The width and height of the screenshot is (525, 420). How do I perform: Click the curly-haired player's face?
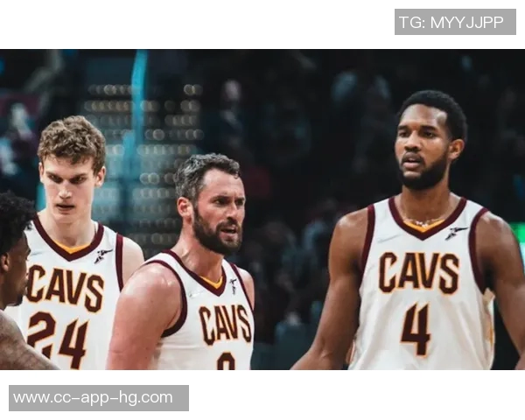tap(67, 187)
